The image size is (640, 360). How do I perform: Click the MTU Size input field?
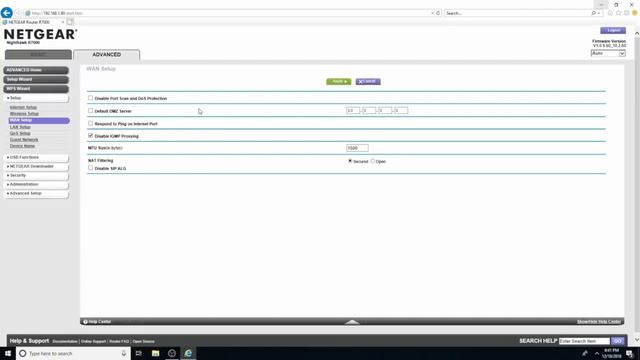click(x=357, y=148)
